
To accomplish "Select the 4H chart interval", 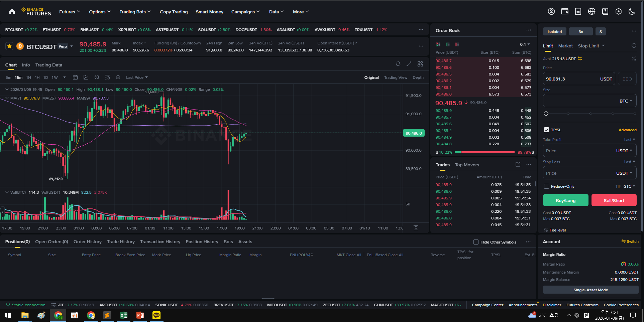I will [x=37, y=77].
